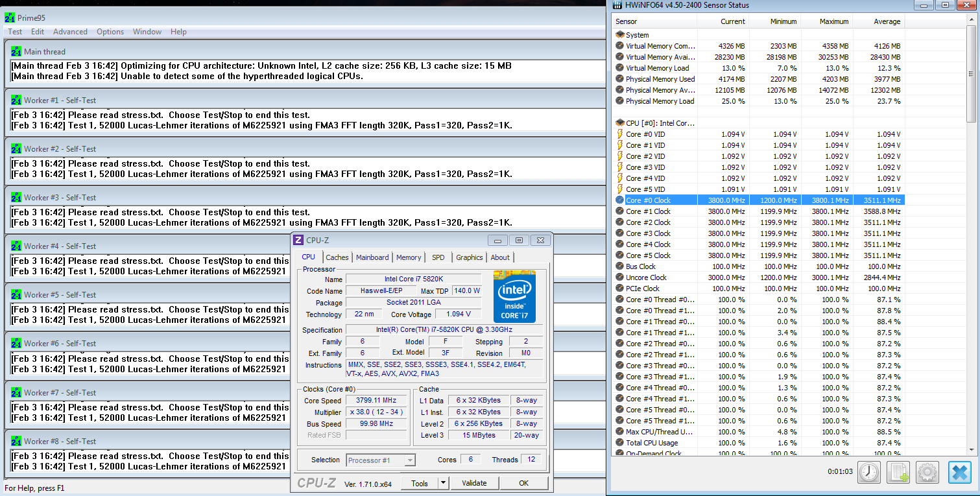Click the lightning icon beside Core #3 VID
980x496 pixels.
[619, 167]
